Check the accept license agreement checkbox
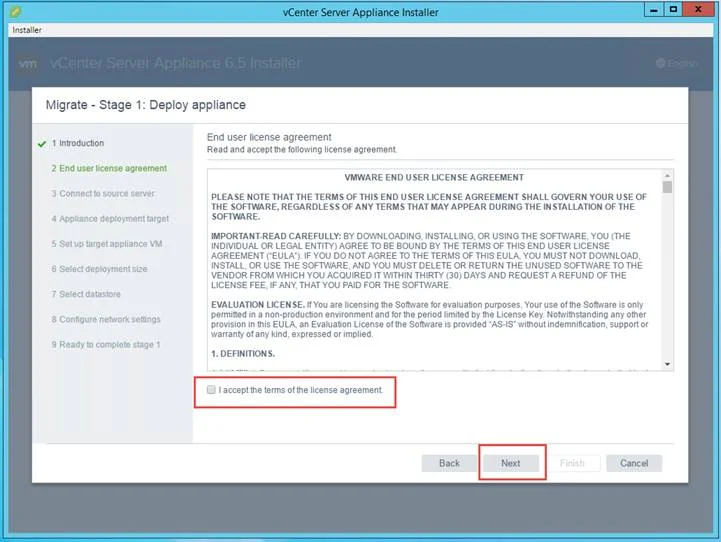Viewport: 721px width, 542px height. coord(211,389)
